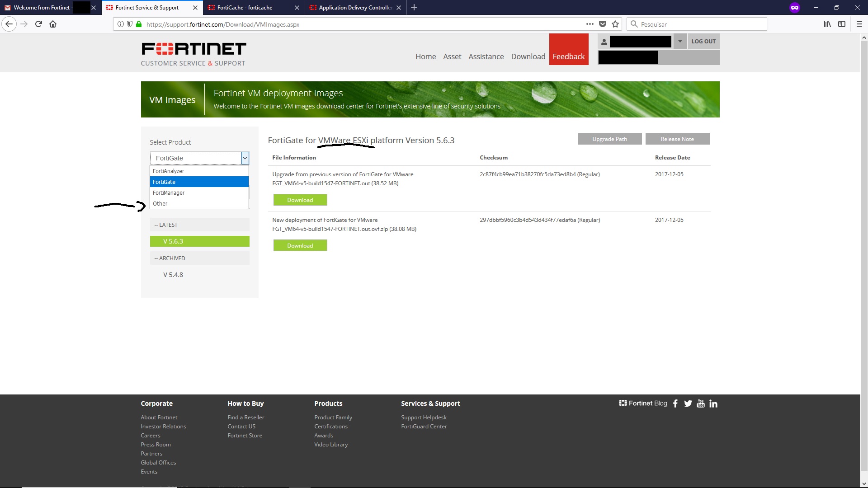Select archived version V 5.4.8
Viewport: 868px width, 488px height.
[x=173, y=275]
